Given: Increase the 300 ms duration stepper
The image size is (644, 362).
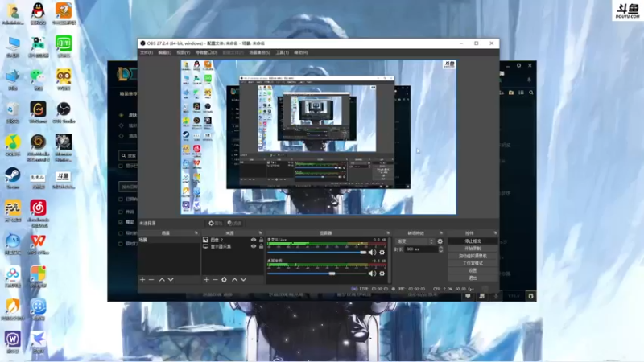Looking at the screenshot, I should click(x=440, y=248).
